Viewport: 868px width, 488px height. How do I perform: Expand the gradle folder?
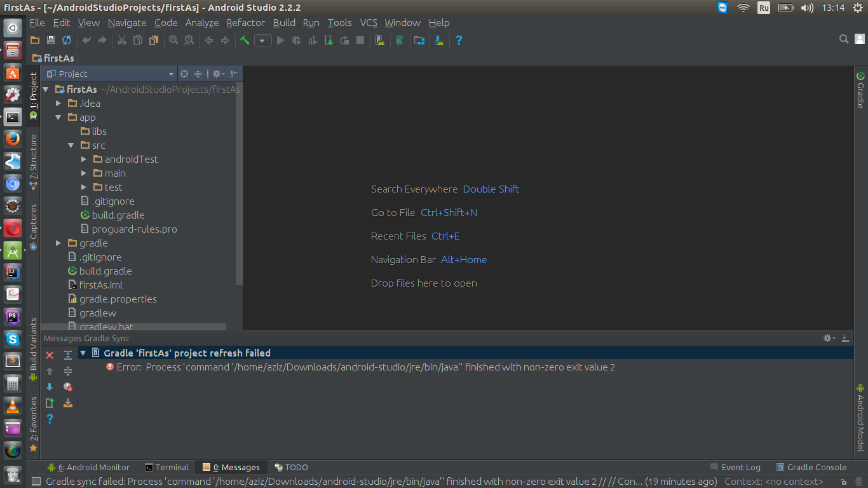tap(58, 243)
